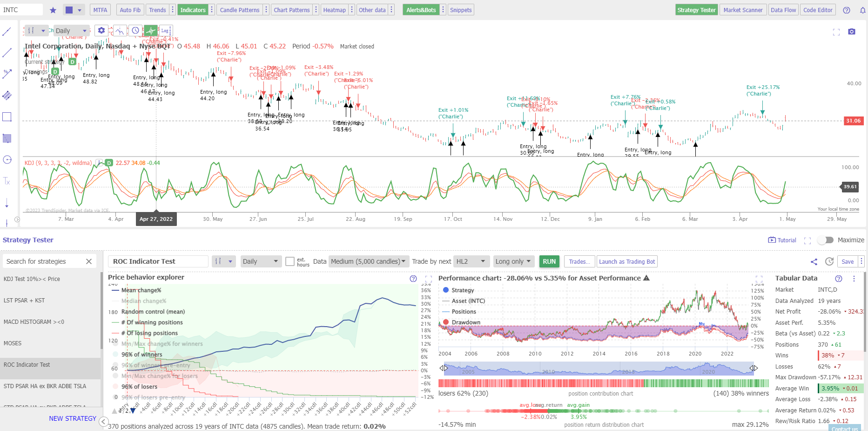Select the Text tool in the drawing sidebar

[x=7, y=182]
